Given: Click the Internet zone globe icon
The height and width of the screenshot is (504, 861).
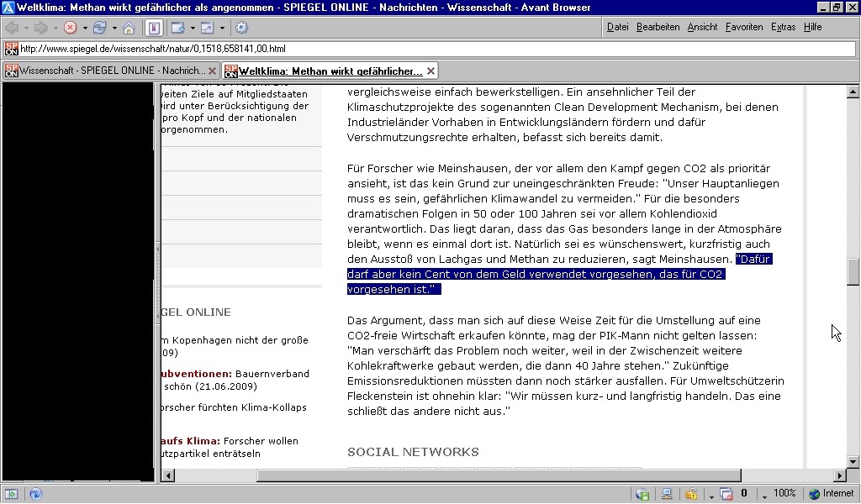Looking at the screenshot, I should tap(814, 494).
